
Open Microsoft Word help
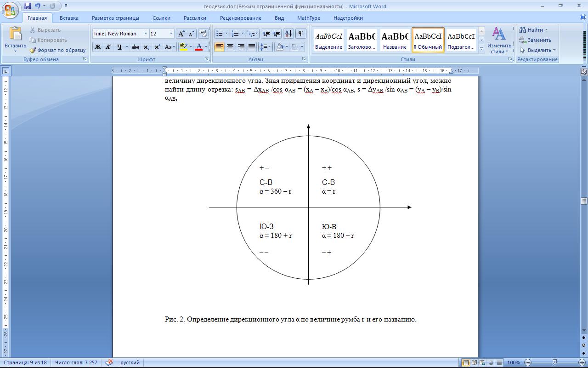click(583, 17)
